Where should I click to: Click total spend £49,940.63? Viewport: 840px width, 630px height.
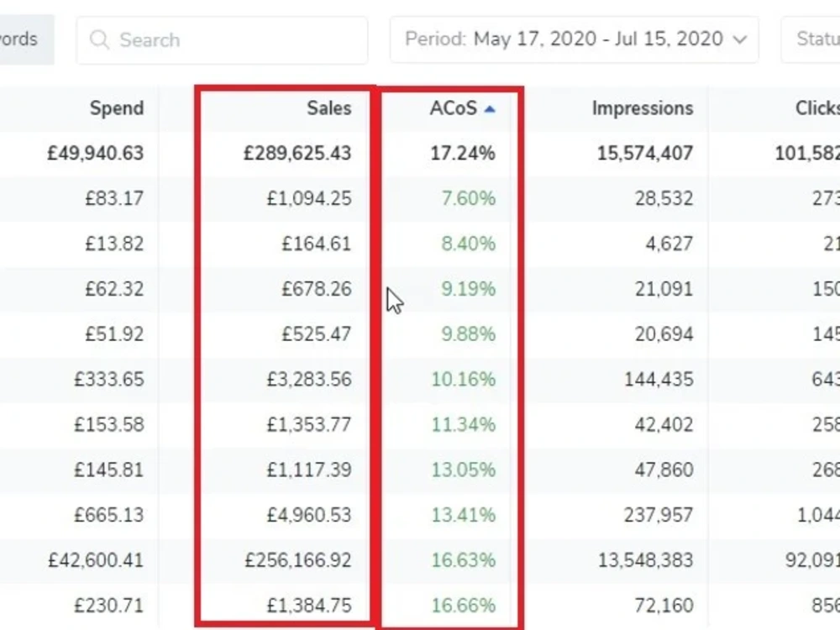pos(96,154)
